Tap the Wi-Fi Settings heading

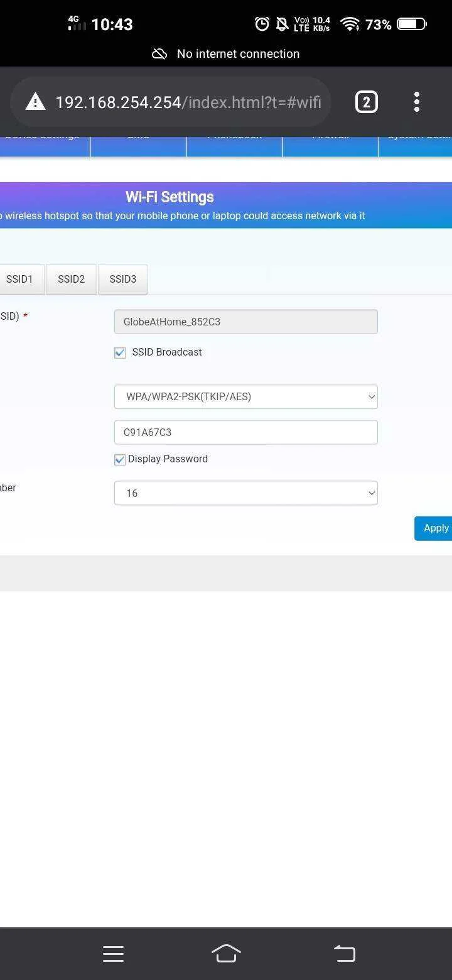[x=169, y=197]
